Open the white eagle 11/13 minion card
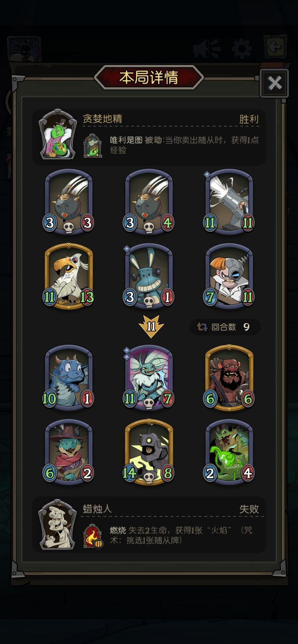The image size is (298, 644). (x=69, y=276)
